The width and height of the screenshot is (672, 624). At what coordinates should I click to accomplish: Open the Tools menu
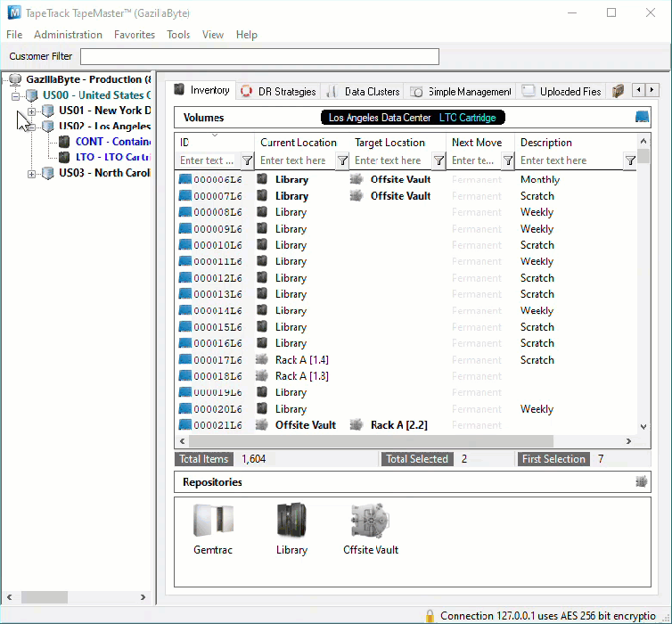point(178,35)
